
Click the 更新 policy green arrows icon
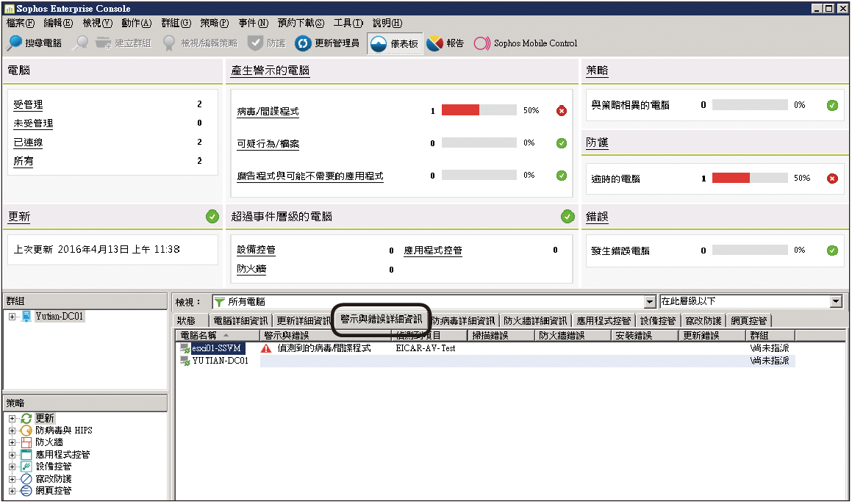point(26,418)
